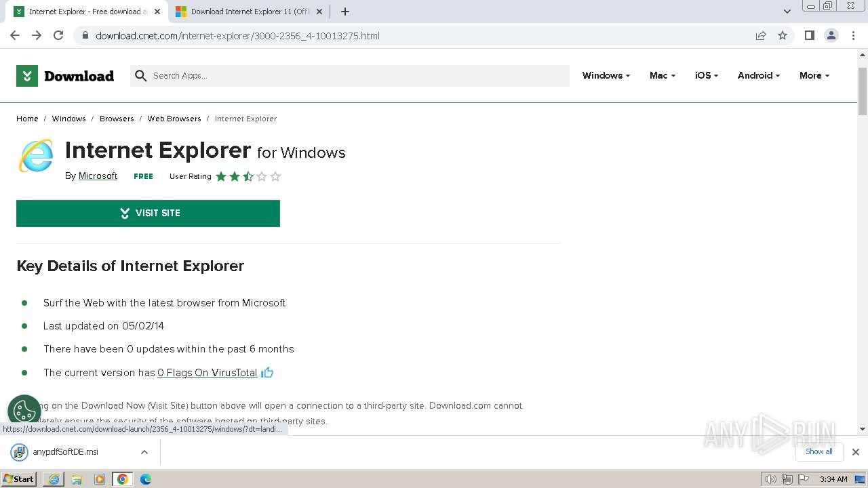Expand the More menu dropdown
Image resolution: width=868 pixels, height=488 pixels.
point(814,76)
